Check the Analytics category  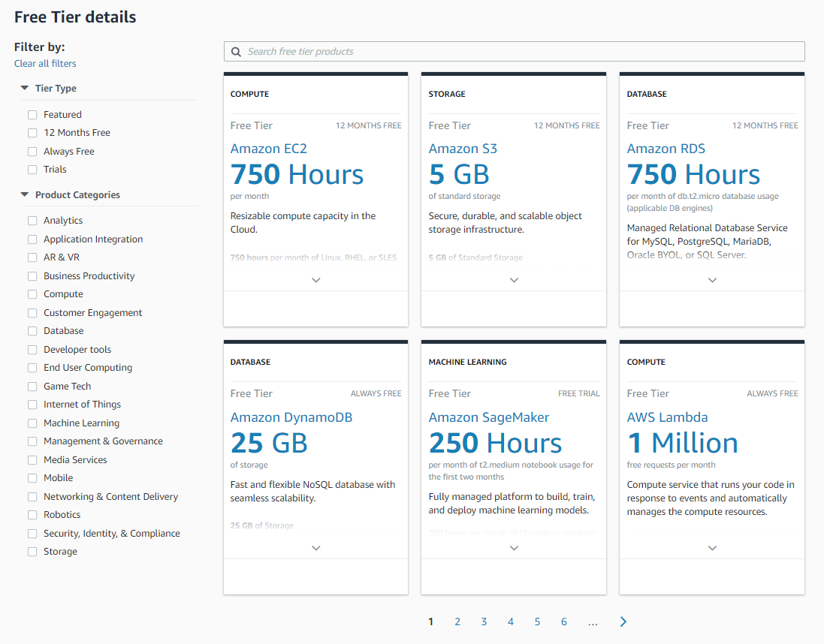pos(32,221)
